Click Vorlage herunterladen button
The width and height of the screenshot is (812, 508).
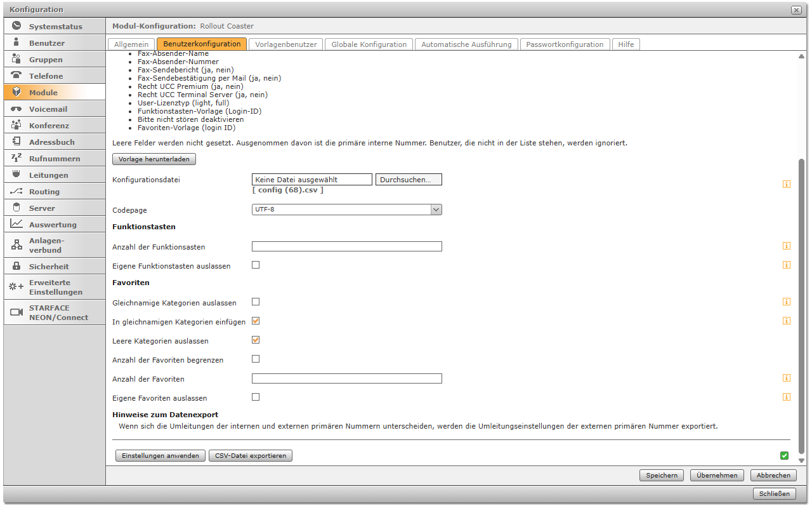tap(154, 159)
